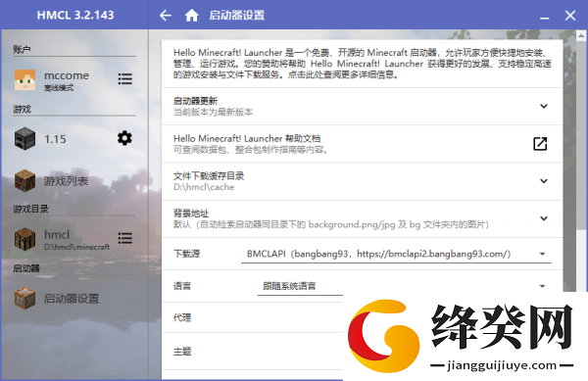Image resolution: width=588 pixels, height=381 pixels.
Task: Open 游戏列表 in the sidebar
Action: [x=66, y=181]
